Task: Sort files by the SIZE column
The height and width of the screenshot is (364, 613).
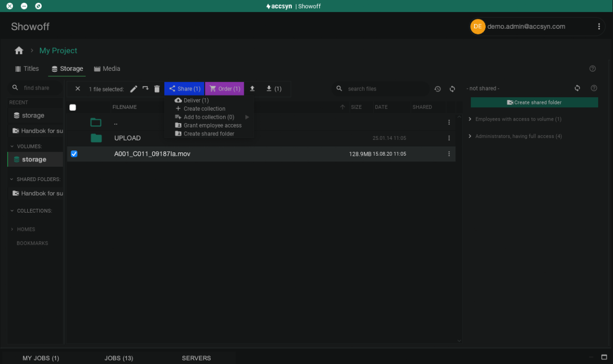Action: [356, 107]
